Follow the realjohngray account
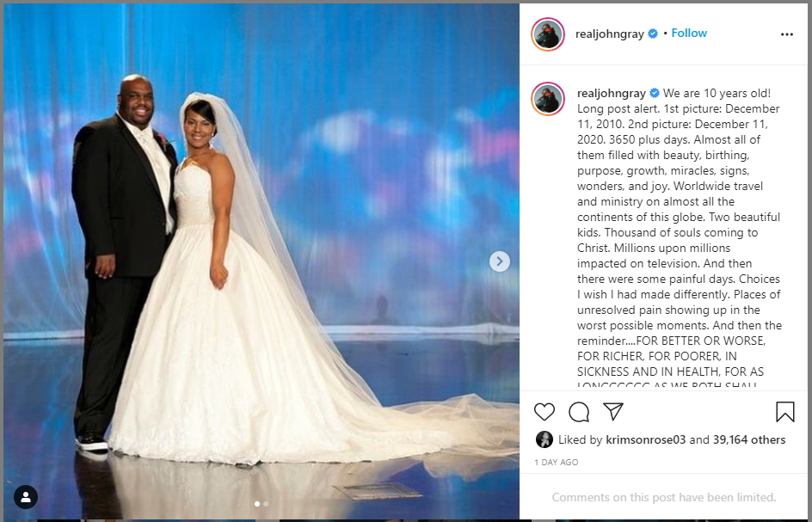 pyautogui.click(x=689, y=34)
